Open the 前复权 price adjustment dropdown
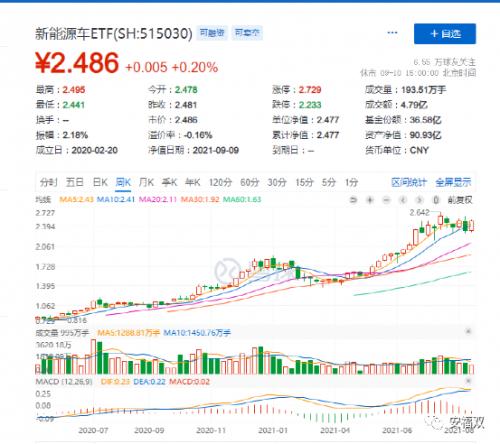The width and height of the screenshot is (500, 444). (x=460, y=200)
